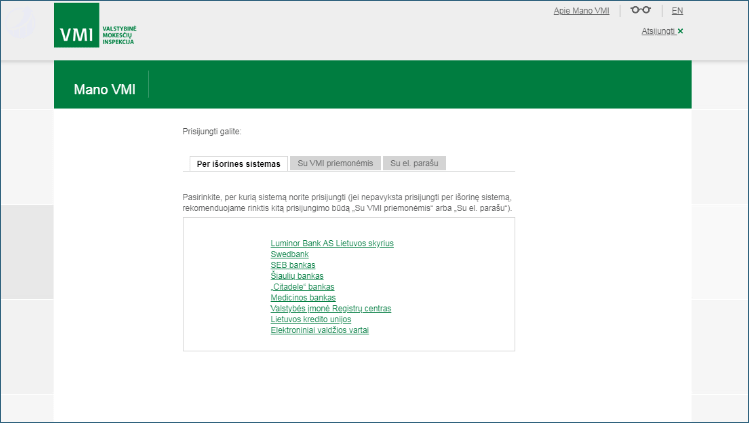The image size is (749, 423).
Task: Click the VMI logo in header
Action: pyautogui.click(x=76, y=25)
